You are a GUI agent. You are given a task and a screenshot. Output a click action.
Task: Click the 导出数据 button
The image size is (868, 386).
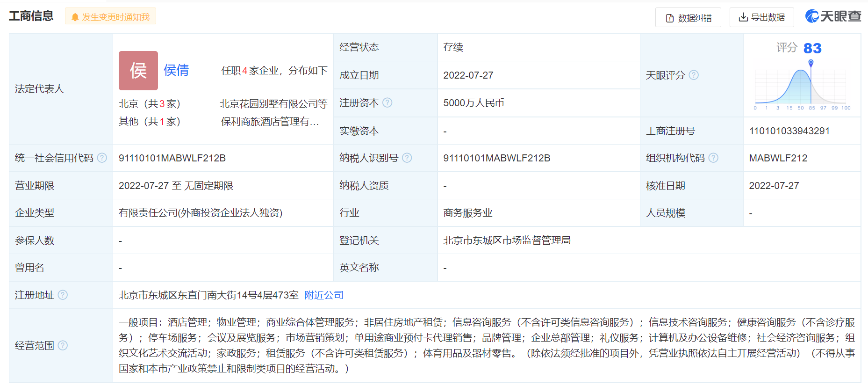761,18
